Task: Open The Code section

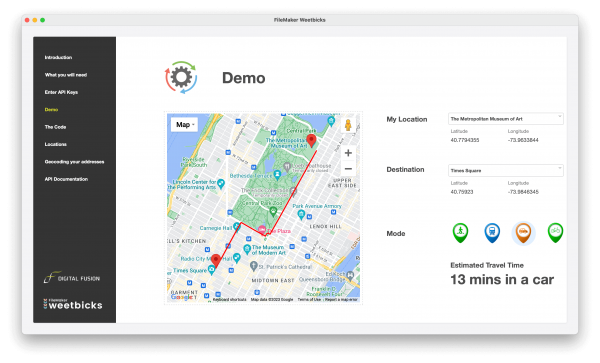Action: (x=55, y=127)
